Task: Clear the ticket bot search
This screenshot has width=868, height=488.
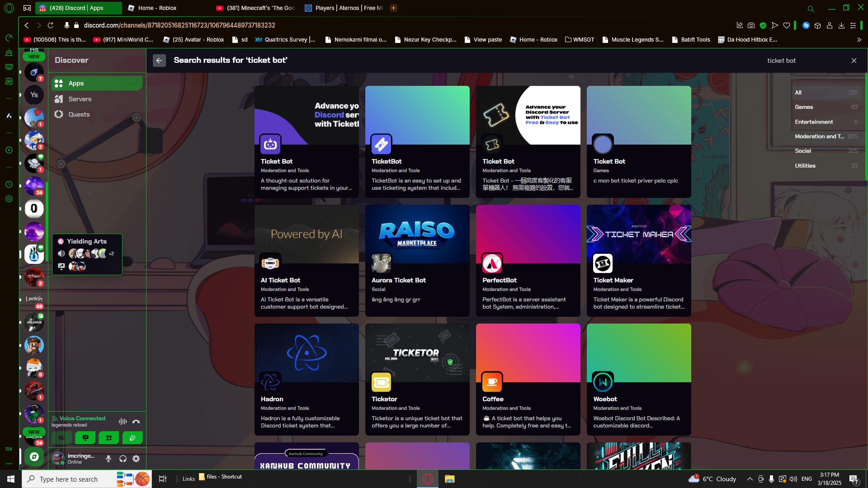Action: point(854,61)
